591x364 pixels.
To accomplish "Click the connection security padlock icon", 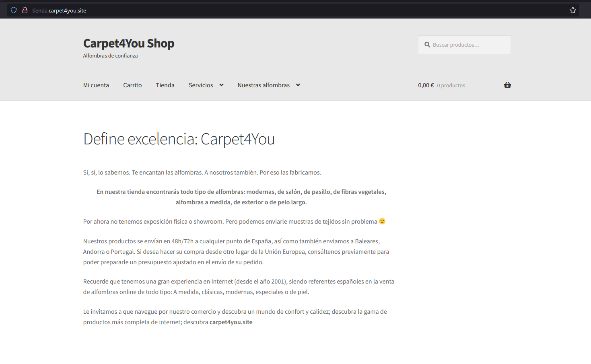I will tap(25, 10).
